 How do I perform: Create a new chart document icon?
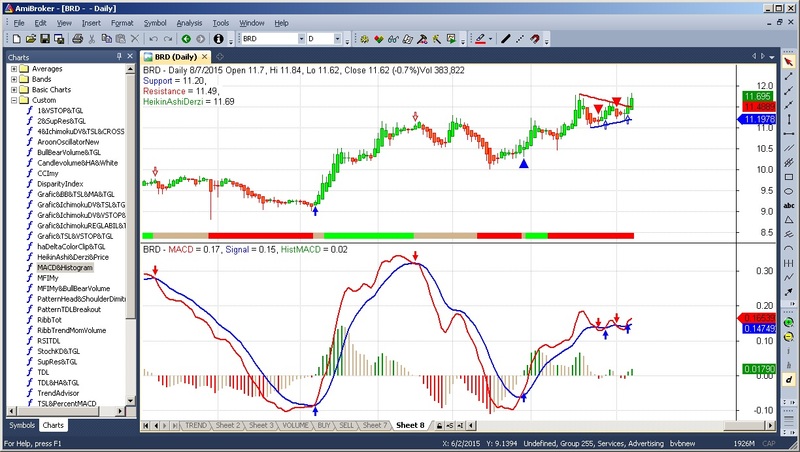tap(16, 39)
